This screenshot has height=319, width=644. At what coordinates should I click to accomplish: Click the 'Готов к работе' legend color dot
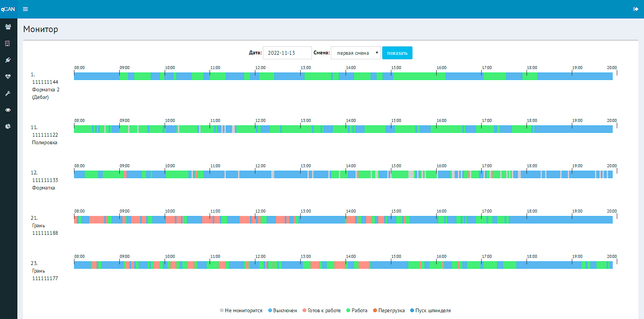click(304, 311)
